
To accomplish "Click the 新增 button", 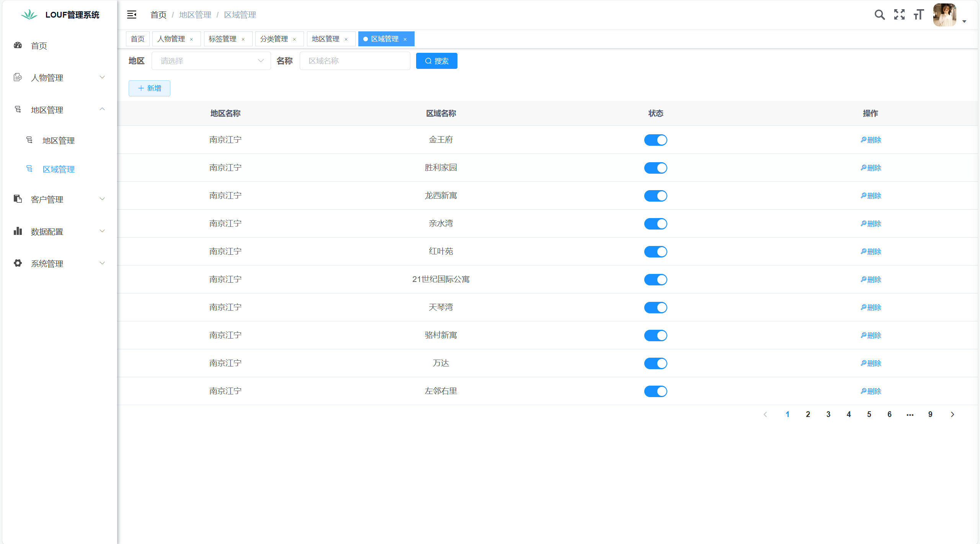I will [149, 88].
